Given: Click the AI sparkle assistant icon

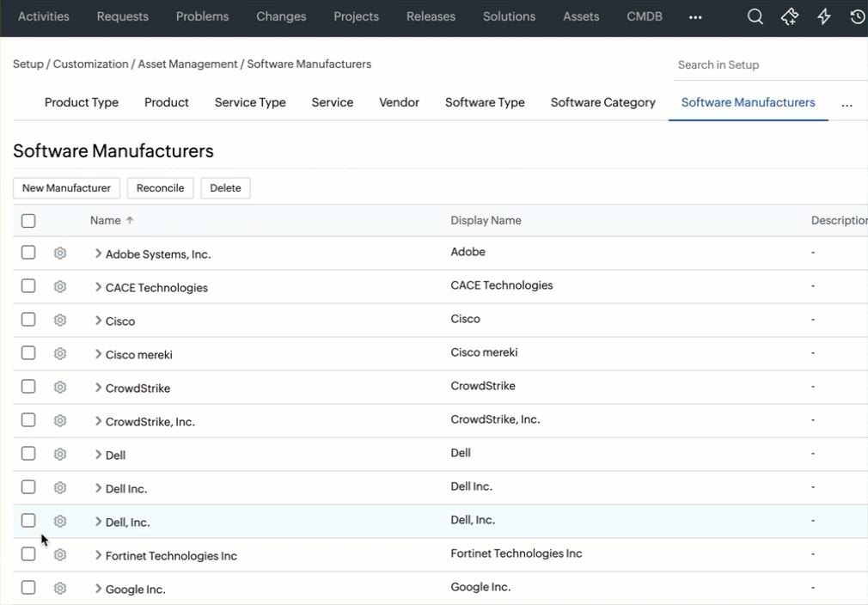Looking at the screenshot, I should click(x=790, y=16).
